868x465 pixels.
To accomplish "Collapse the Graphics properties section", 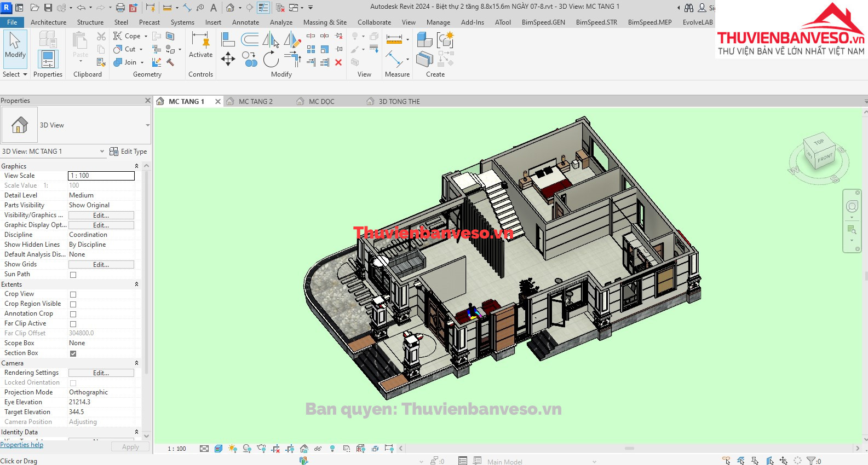I will [136, 166].
